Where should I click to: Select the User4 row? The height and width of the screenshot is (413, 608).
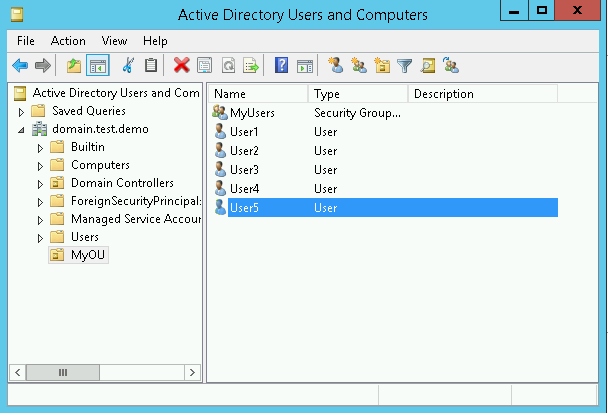pyautogui.click(x=385, y=188)
